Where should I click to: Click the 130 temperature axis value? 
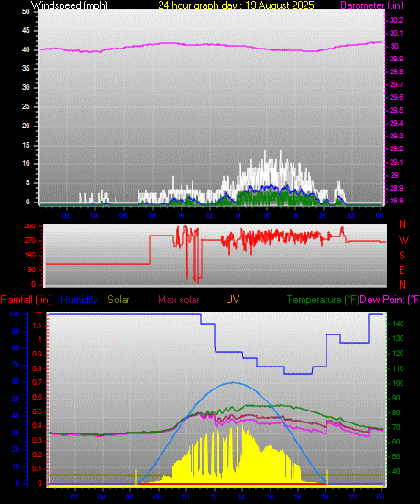(x=398, y=339)
